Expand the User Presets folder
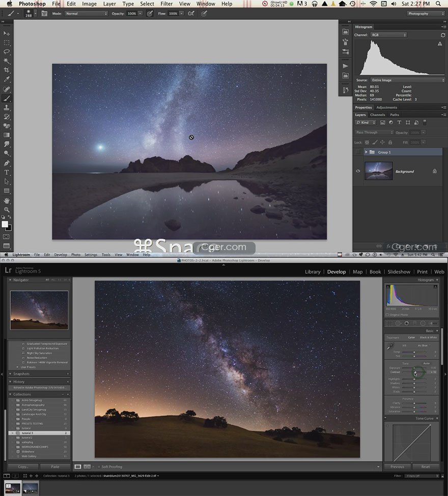The height and width of the screenshot is (496, 448). [x=18, y=367]
